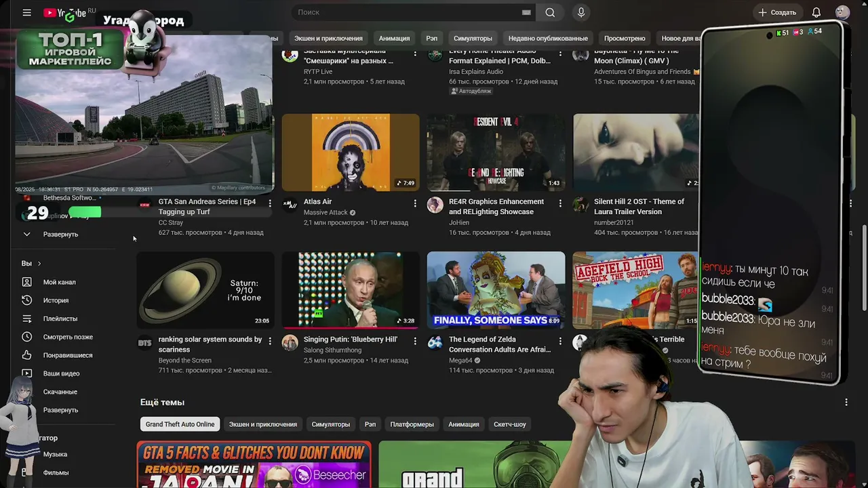Open Музыка in the sidebar

click(55, 454)
